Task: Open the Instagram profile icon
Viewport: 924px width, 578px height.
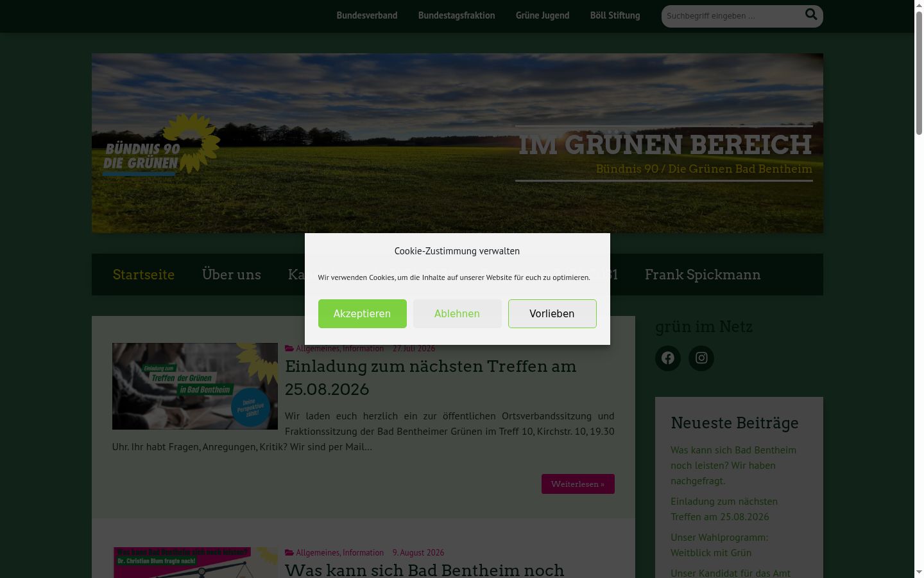Action: click(x=701, y=358)
